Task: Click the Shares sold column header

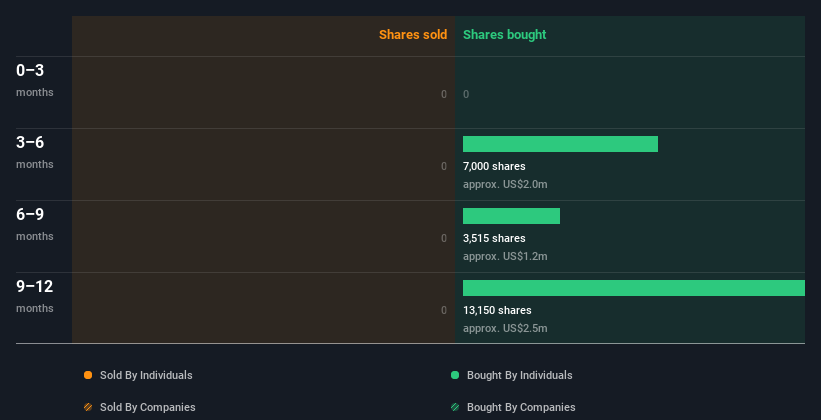Action: pos(413,35)
